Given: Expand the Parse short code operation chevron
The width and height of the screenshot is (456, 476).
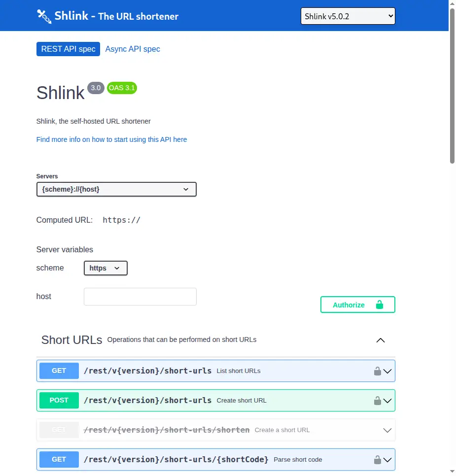Looking at the screenshot, I should (387, 460).
